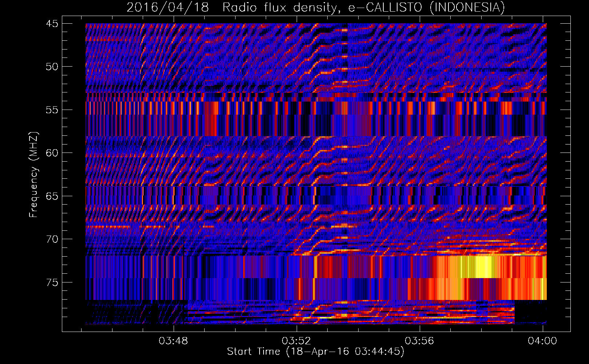Click the bright yellow burst near 73 MHz
Image resolution: width=589 pixels, height=364 pixels.
coord(482,267)
